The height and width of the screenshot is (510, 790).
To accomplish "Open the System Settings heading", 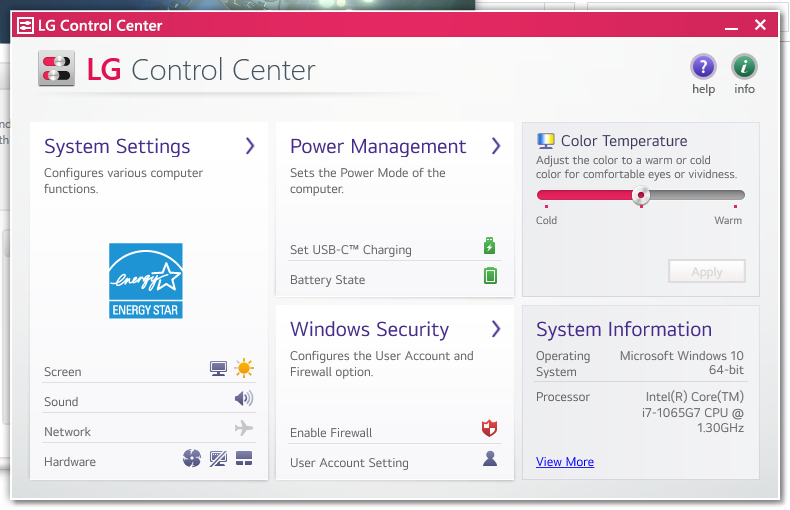I will pos(117,147).
